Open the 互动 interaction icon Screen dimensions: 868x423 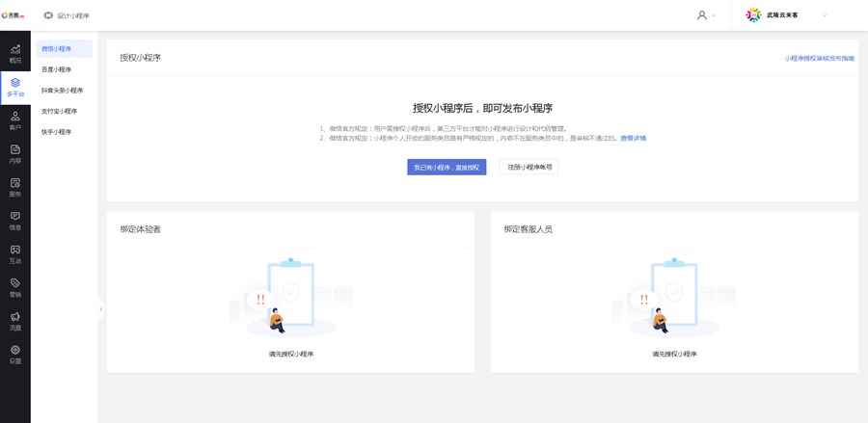[15, 254]
